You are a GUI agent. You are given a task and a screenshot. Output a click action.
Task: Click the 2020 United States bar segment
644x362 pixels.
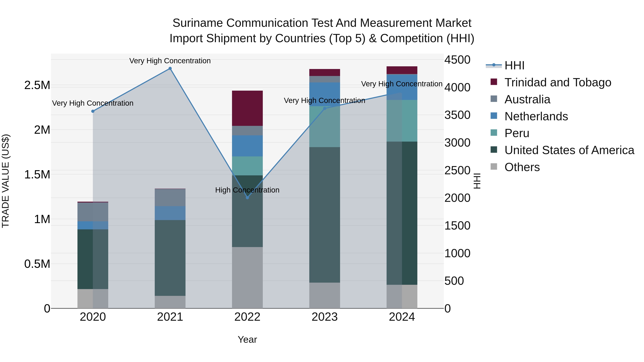(93, 259)
